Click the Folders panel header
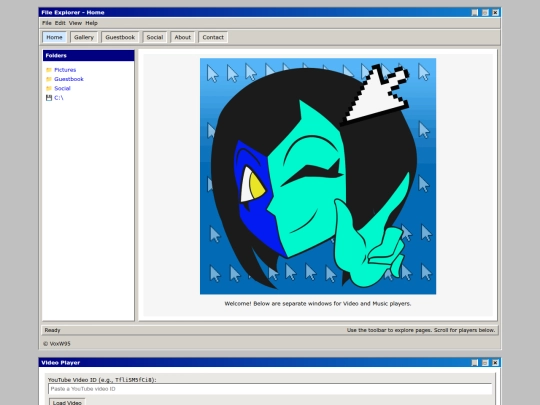540x405 pixels. click(89, 55)
